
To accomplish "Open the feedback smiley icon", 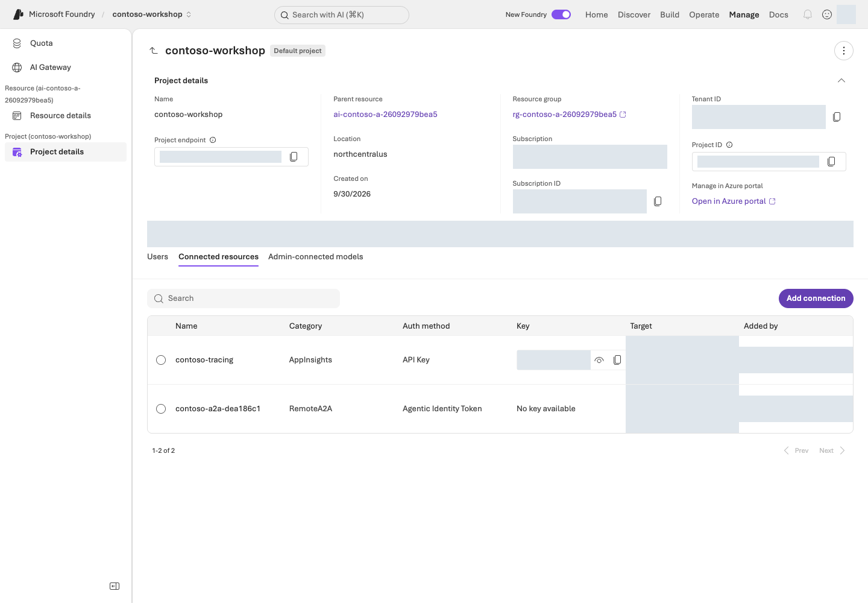I will (827, 14).
